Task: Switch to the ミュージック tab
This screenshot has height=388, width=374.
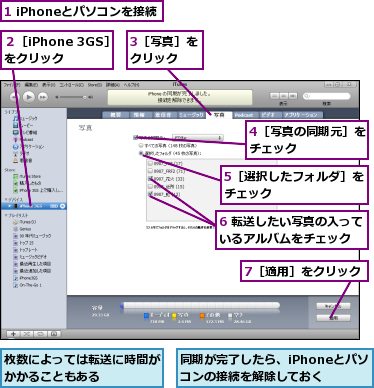Action: [192, 115]
